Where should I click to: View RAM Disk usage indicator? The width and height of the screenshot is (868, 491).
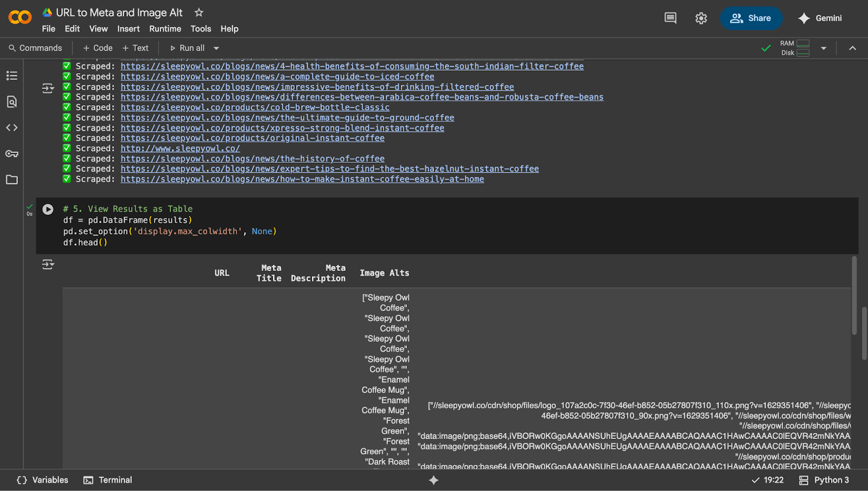(x=795, y=48)
